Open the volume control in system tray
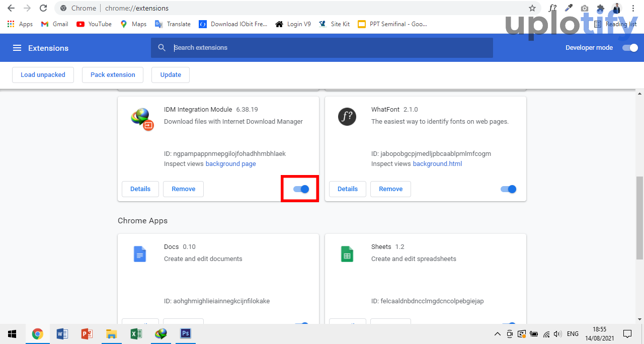The image size is (644, 344). [557, 334]
